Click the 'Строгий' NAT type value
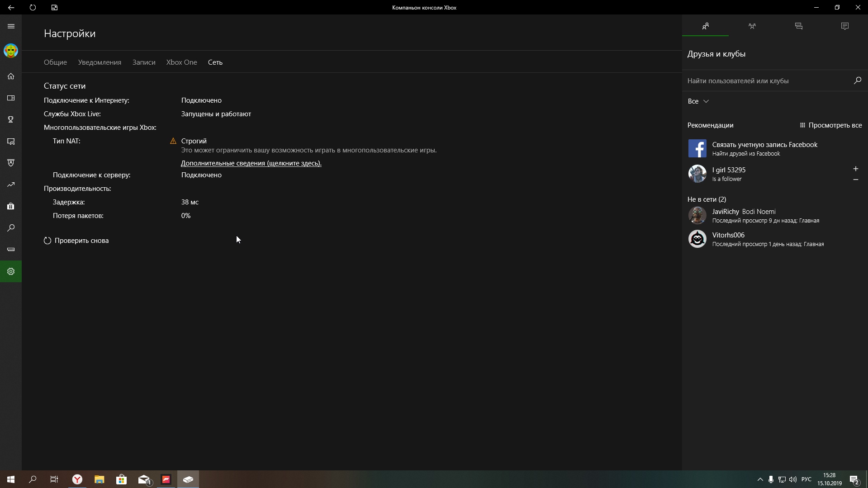The width and height of the screenshot is (868, 488). [x=194, y=141]
